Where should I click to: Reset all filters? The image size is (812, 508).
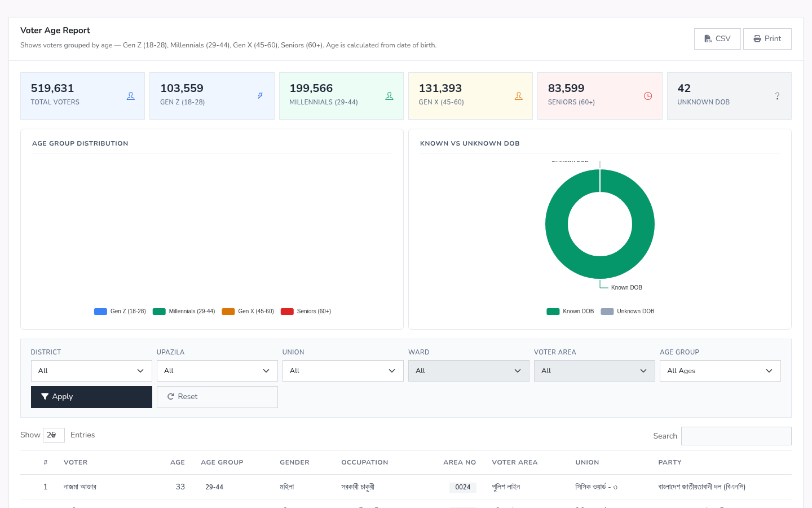click(217, 397)
